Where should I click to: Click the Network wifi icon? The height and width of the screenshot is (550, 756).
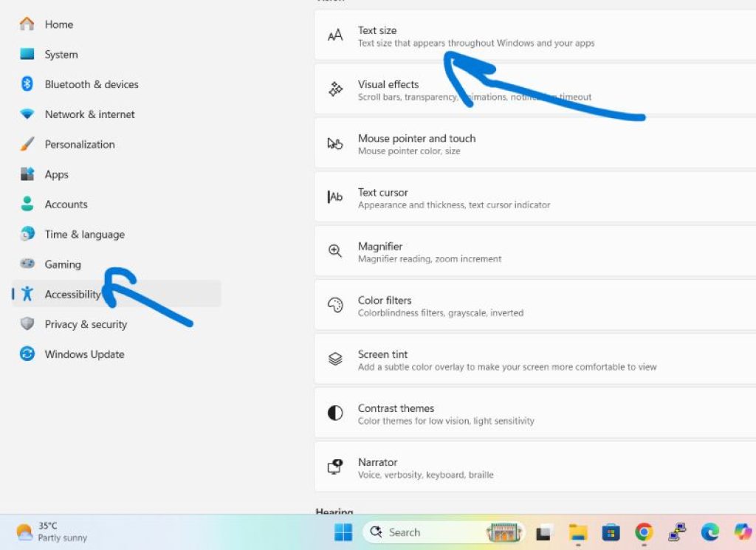(27, 114)
